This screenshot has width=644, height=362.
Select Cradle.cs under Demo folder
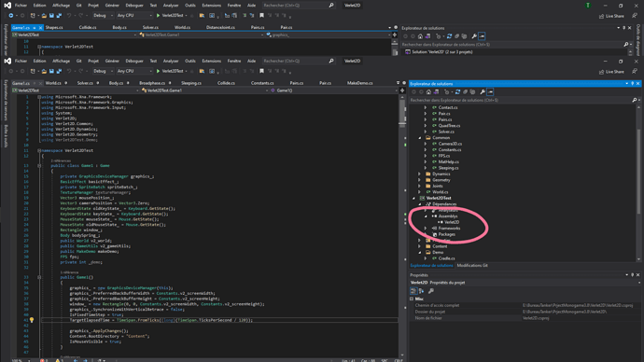446,258
